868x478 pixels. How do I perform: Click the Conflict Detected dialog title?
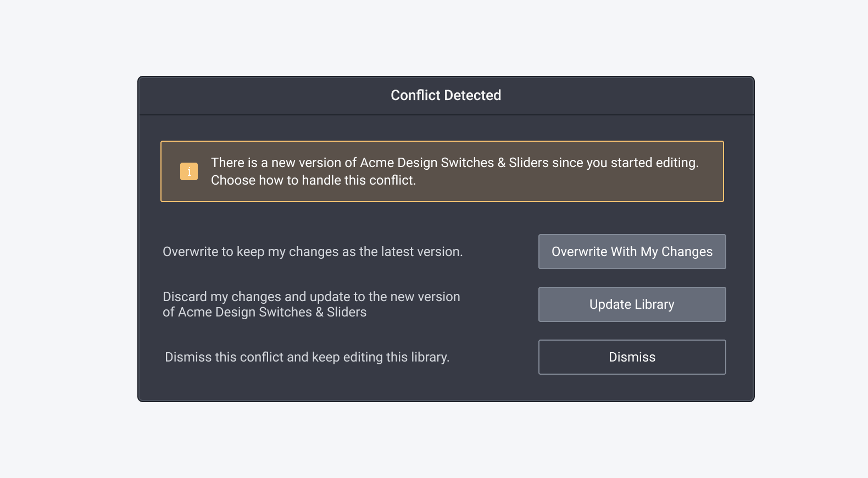[x=446, y=95]
